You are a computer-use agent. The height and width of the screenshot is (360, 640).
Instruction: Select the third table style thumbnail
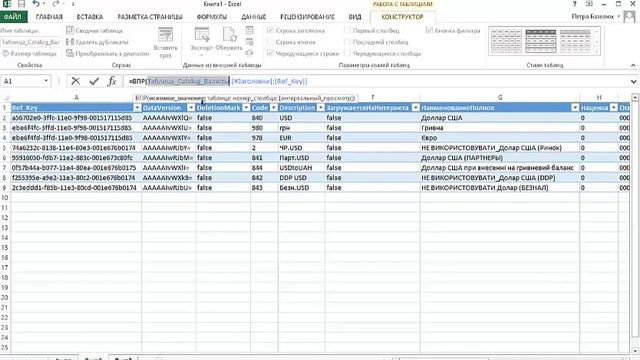click(x=575, y=41)
